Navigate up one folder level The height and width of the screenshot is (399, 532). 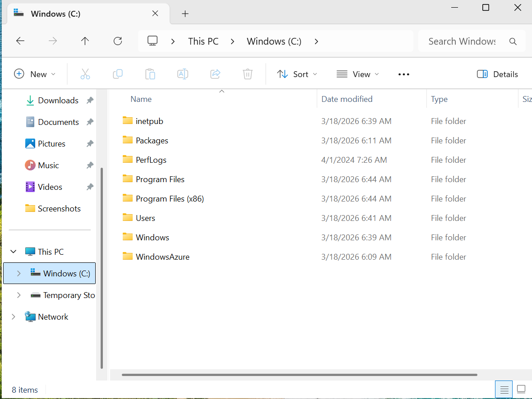(x=85, y=41)
